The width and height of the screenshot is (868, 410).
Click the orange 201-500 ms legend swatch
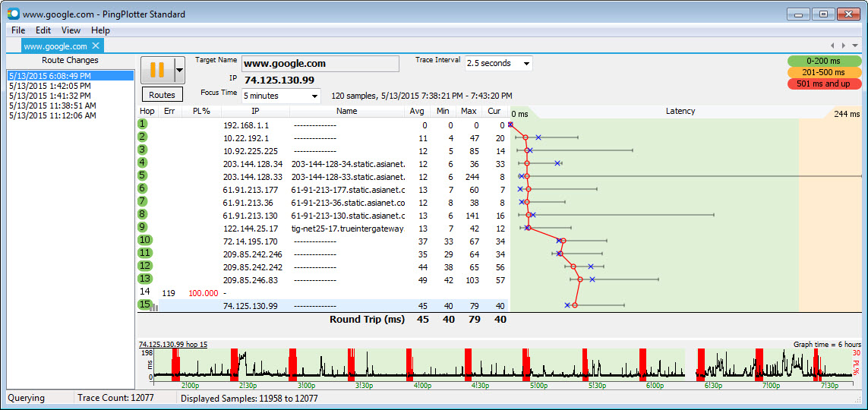pos(825,72)
